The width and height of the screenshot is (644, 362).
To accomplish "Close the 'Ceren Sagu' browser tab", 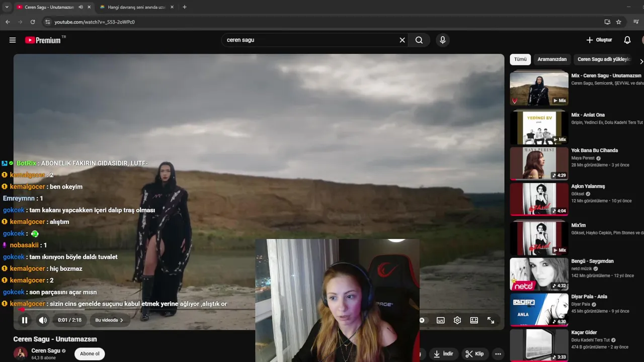I will pos(89,7).
